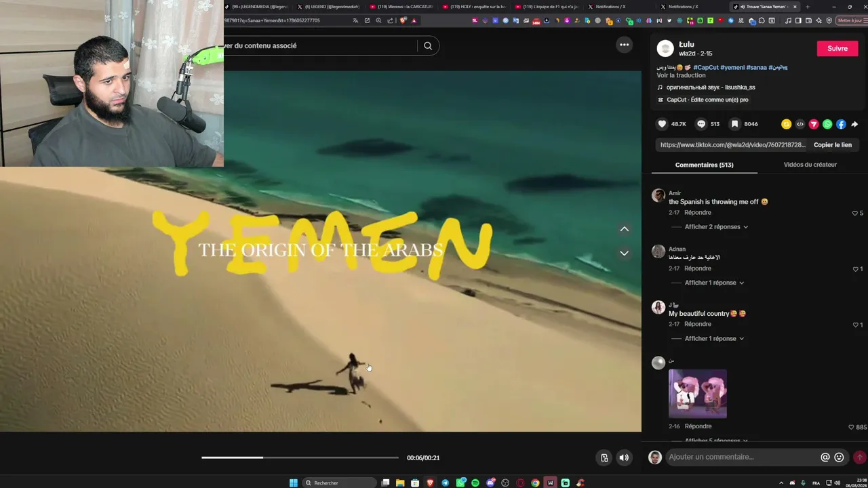Open the #yemeni hashtag
868x488 pixels.
tap(732, 67)
